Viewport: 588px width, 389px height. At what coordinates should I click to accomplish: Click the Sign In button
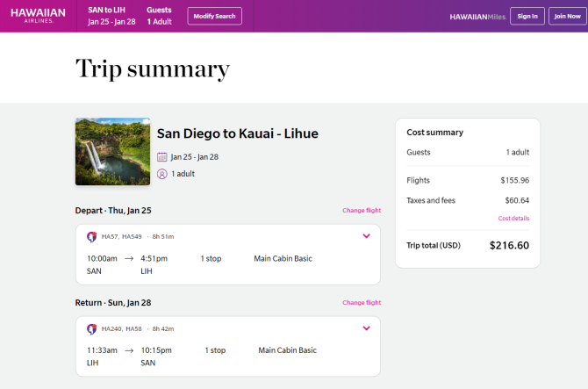point(527,16)
